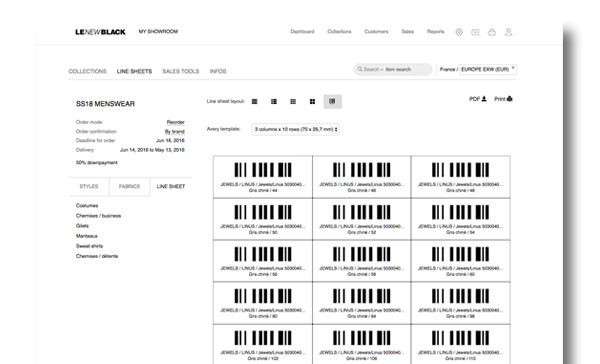
Task: Select the barcode labels layout icon
Action: 333,101
